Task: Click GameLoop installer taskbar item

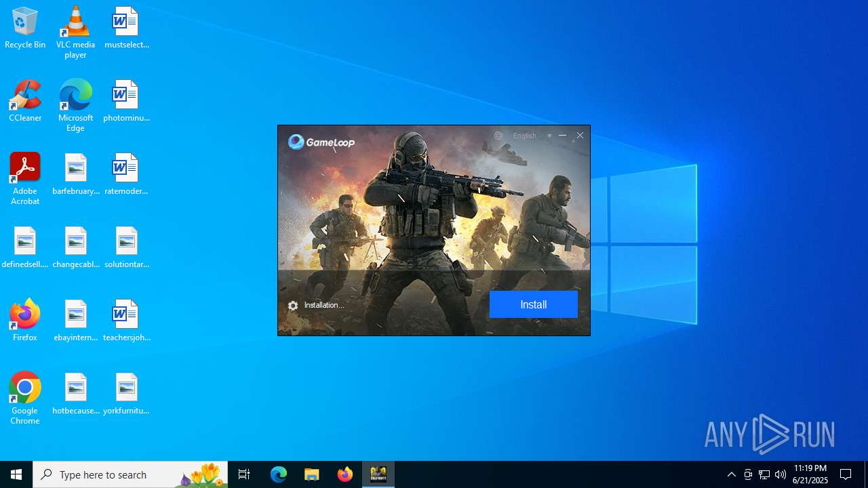Action: [378, 474]
